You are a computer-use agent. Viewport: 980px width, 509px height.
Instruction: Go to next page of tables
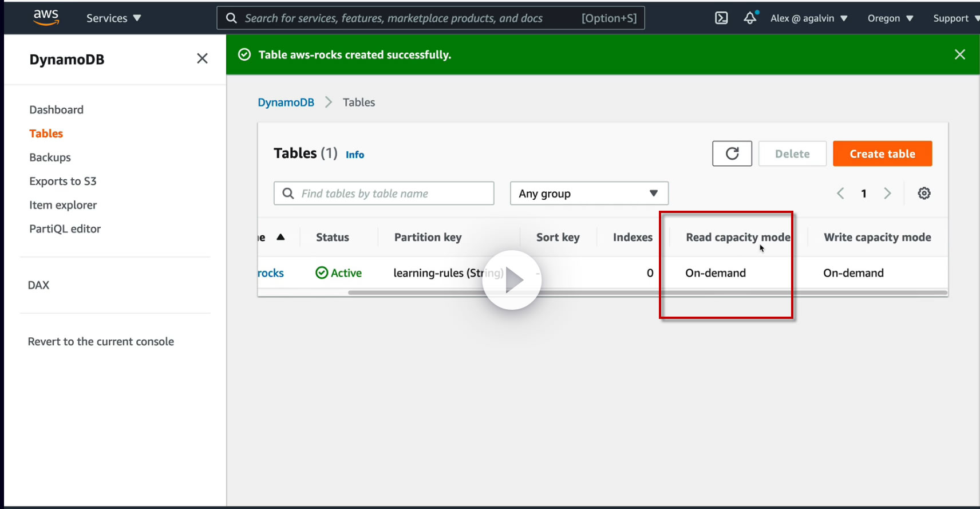(887, 194)
